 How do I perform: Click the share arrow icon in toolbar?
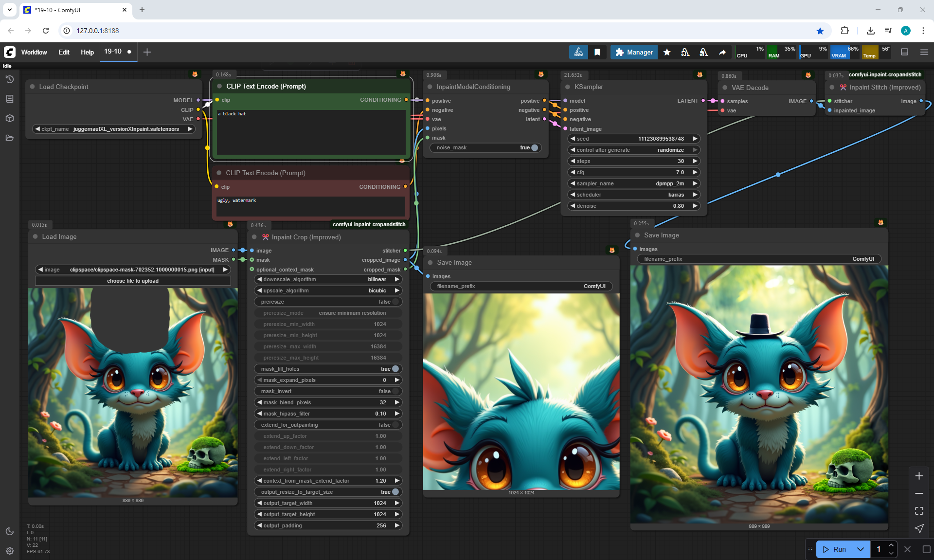pos(722,52)
